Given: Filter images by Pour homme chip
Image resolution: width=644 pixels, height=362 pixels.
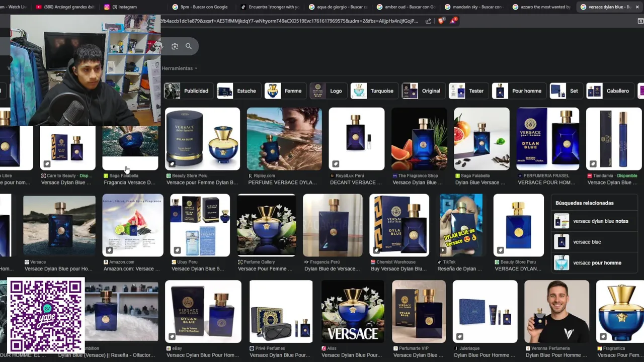Looking at the screenshot, I should point(519,91).
